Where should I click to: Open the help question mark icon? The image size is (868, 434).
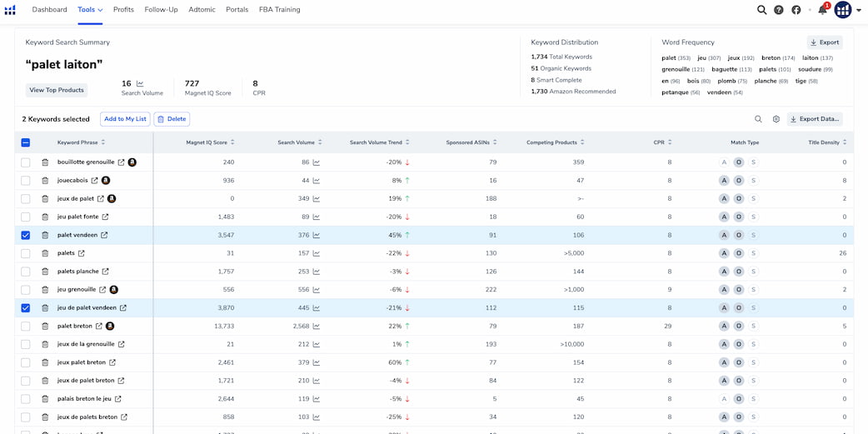[x=779, y=10]
